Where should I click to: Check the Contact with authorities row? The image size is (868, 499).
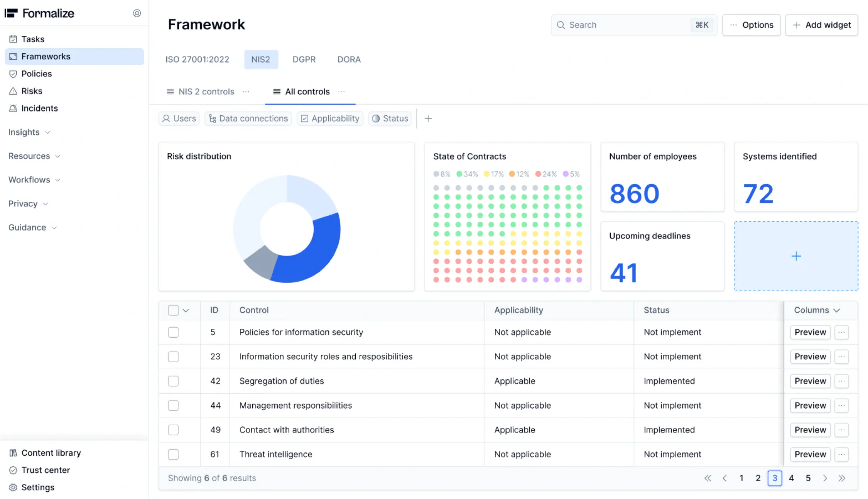[173, 430]
